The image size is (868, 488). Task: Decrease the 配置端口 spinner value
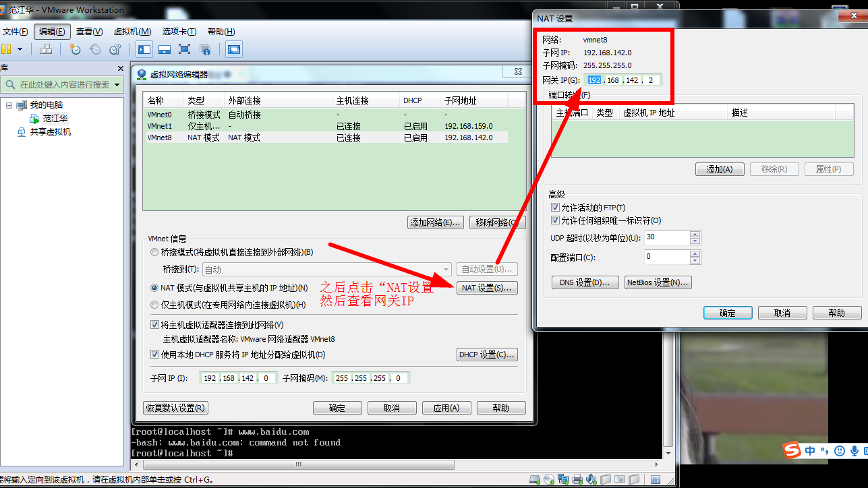(695, 260)
